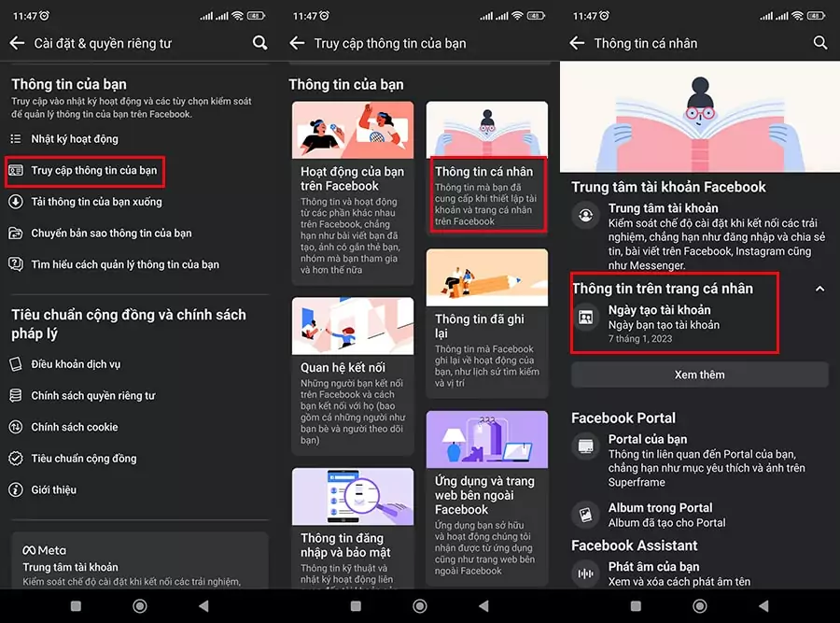840x623 pixels.
Task: Tap the home button on the left screen
Action: tap(140, 606)
